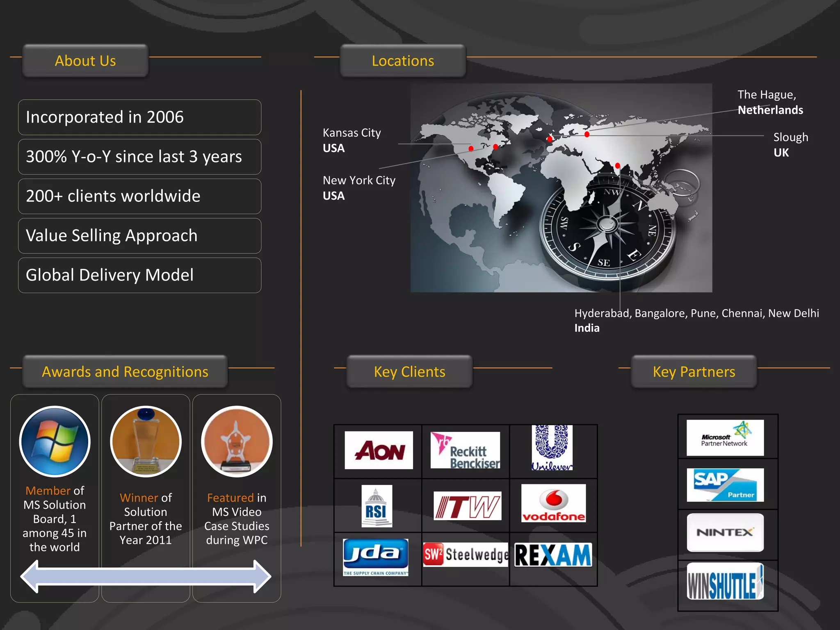Select '200+ clients worldwide' box

[x=139, y=196]
